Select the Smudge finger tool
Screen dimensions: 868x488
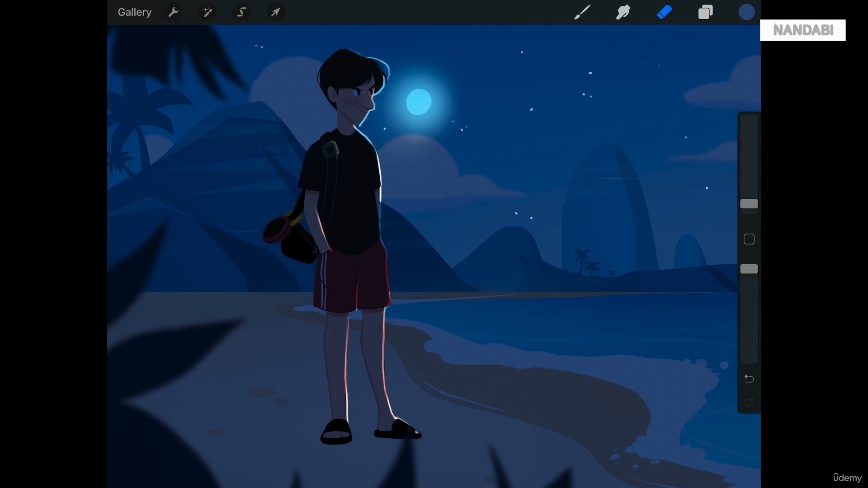[623, 12]
